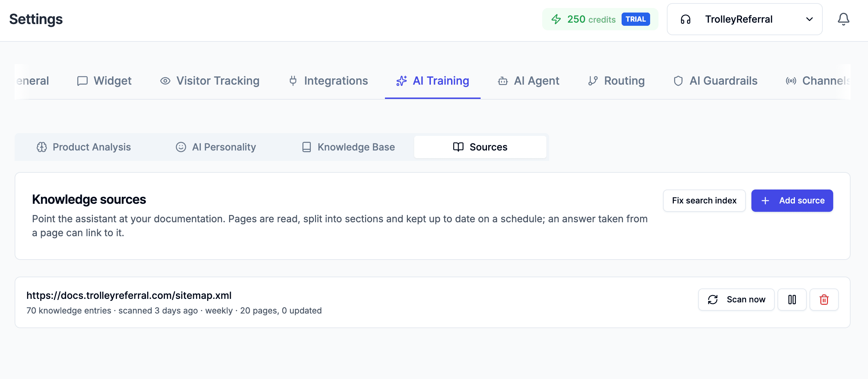Image resolution: width=868 pixels, height=379 pixels.
Task: Select the AI Training tab
Action: coord(433,81)
